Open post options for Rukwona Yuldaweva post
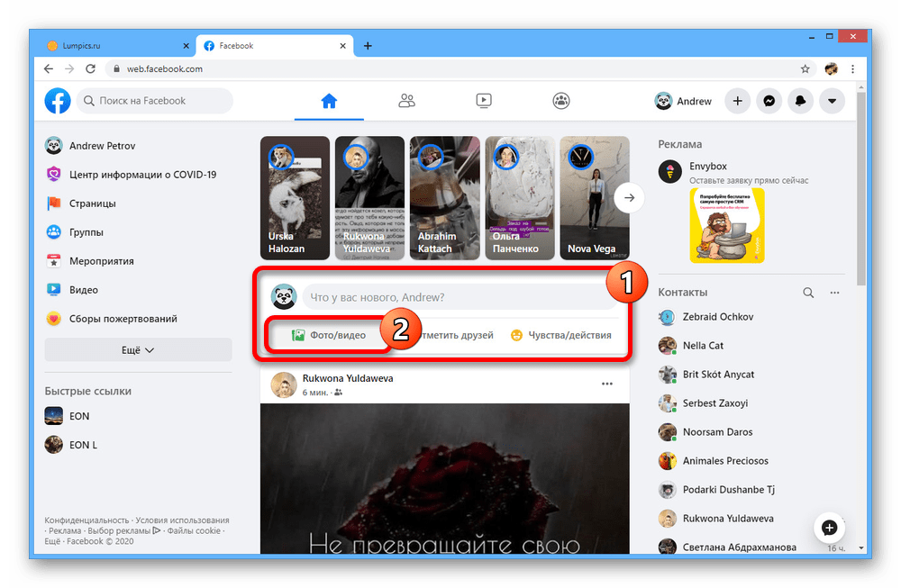Screen dimensions: 901x588 tap(607, 384)
